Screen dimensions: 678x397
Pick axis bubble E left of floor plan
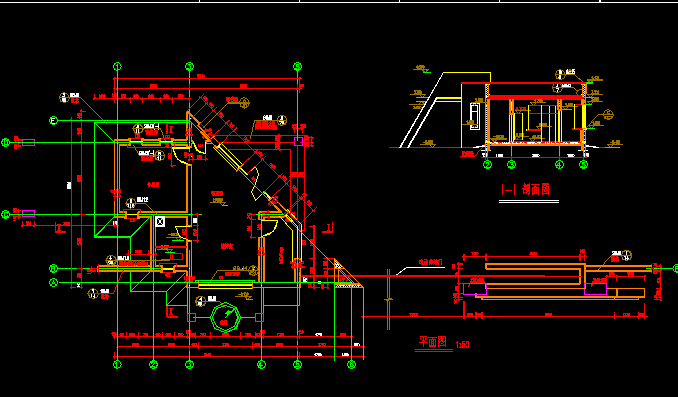point(53,120)
